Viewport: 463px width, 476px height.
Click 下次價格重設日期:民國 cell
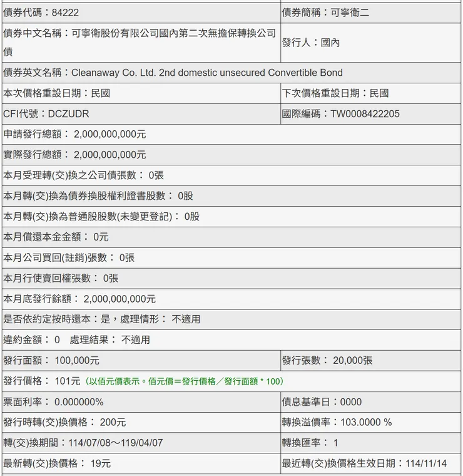(x=370, y=93)
